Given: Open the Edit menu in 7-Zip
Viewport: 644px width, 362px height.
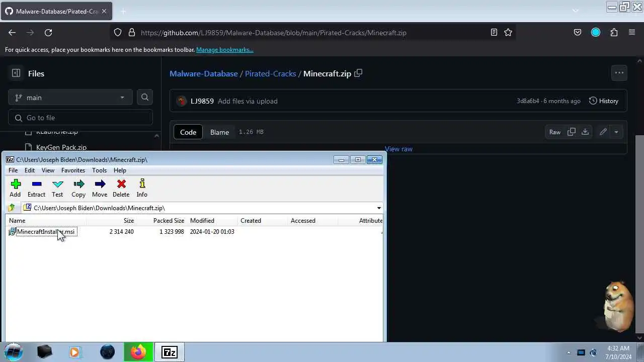Looking at the screenshot, I should 30,170.
